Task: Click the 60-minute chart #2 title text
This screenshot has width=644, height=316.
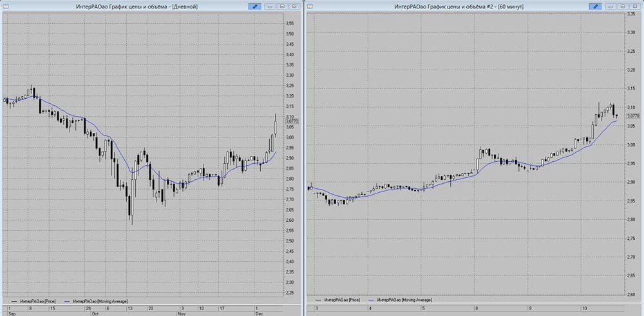Action: coord(459,6)
